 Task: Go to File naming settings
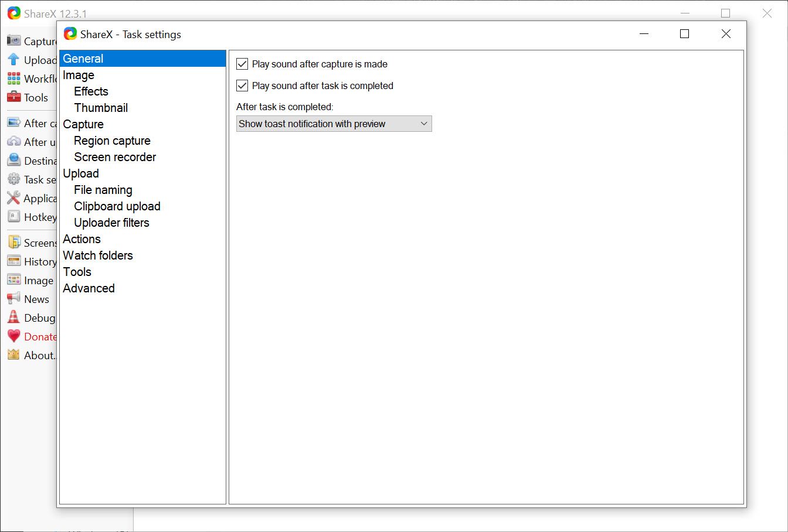[103, 190]
